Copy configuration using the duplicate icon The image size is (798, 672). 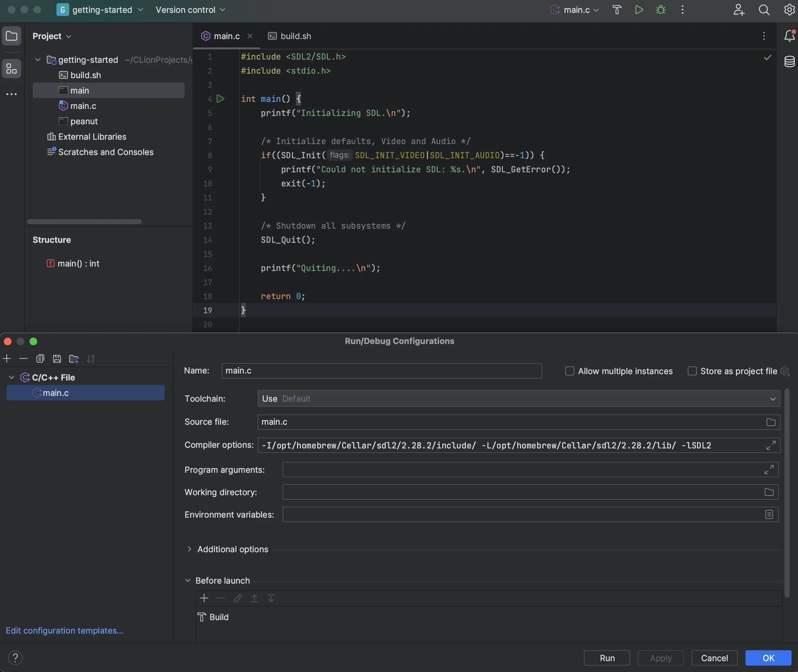point(40,359)
